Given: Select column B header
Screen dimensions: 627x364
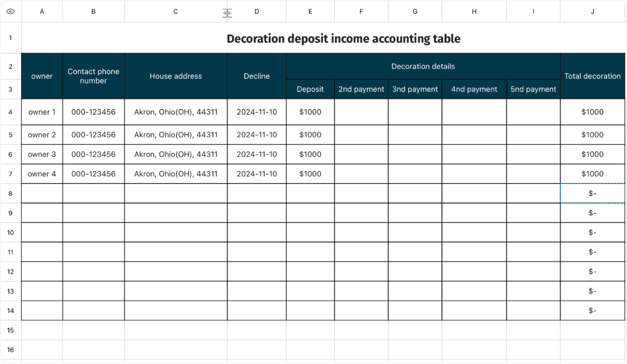Looking at the screenshot, I should click(x=93, y=11).
